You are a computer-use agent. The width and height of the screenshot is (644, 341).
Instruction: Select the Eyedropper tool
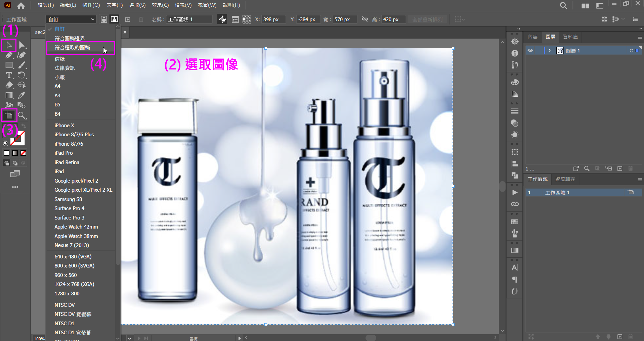coord(22,95)
